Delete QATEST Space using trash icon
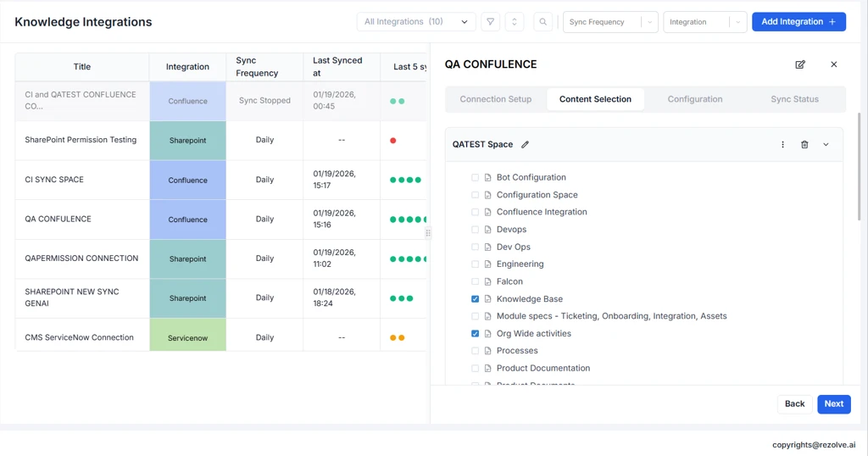This screenshot has height=456, width=868. tap(804, 145)
